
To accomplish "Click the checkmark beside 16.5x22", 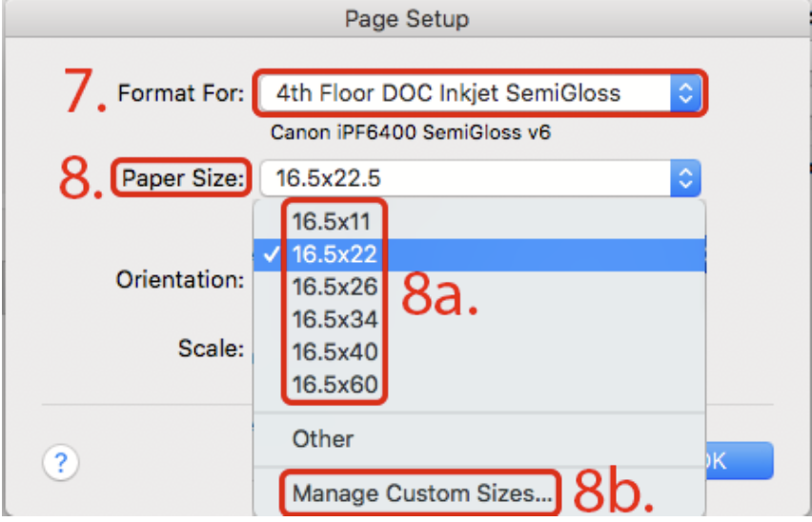I will click(272, 254).
